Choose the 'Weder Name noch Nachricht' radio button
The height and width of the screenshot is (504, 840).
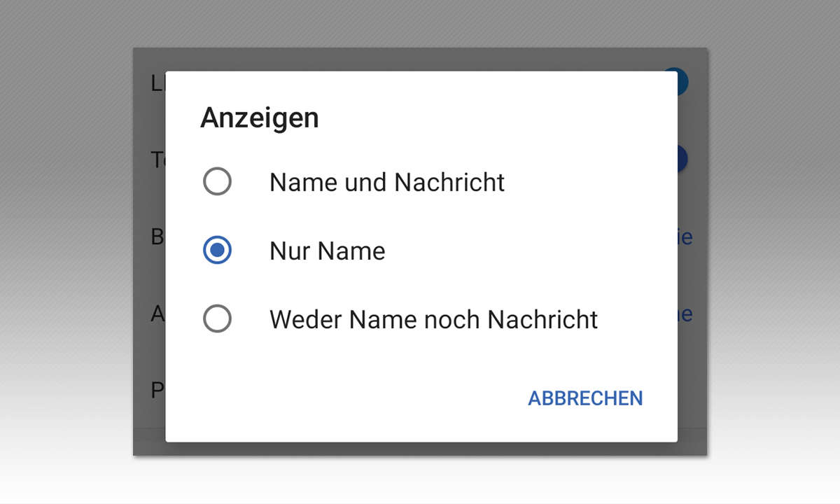tap(217, 319)
